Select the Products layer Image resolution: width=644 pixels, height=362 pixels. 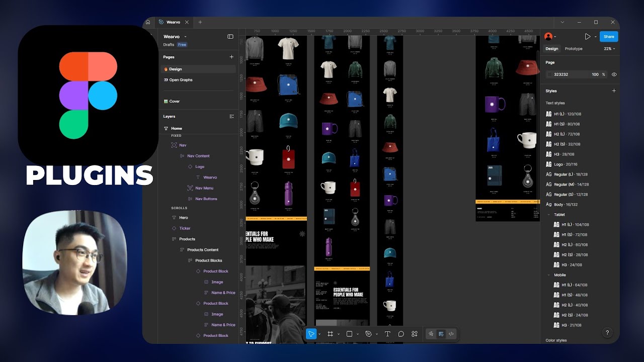pyautogui.click(x=187, y=239)
